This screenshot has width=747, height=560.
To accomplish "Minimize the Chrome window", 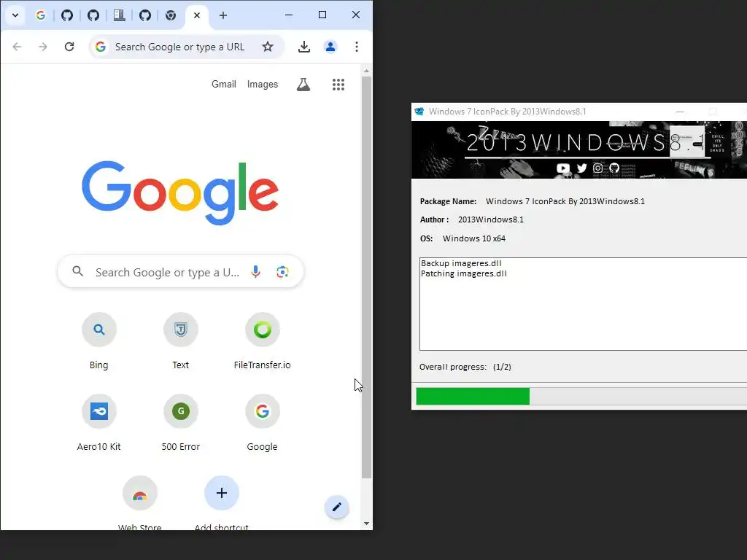I will coord(289,15).
